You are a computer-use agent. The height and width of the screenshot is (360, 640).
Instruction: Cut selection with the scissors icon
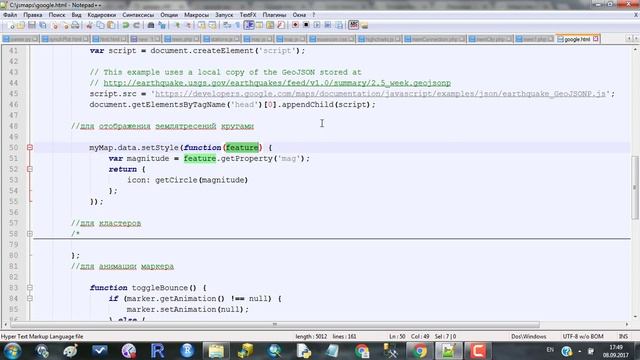89,25
